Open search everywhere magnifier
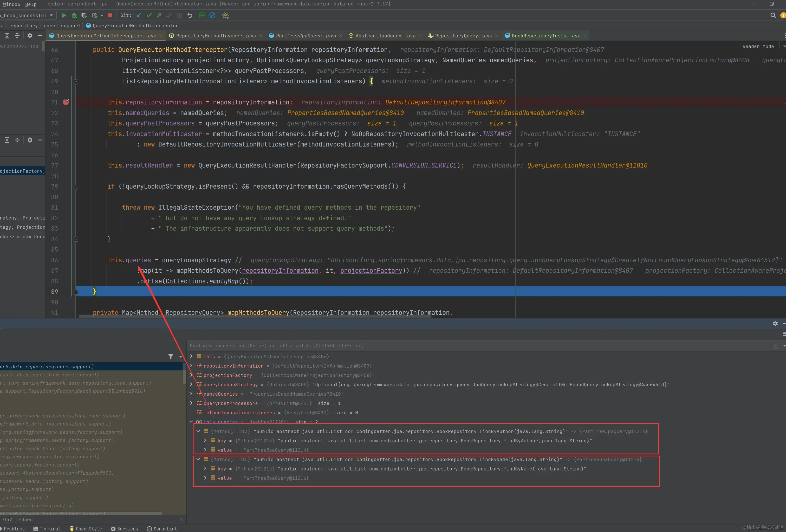786x532 pixels. pyautogui.click(x=773, y=15)
